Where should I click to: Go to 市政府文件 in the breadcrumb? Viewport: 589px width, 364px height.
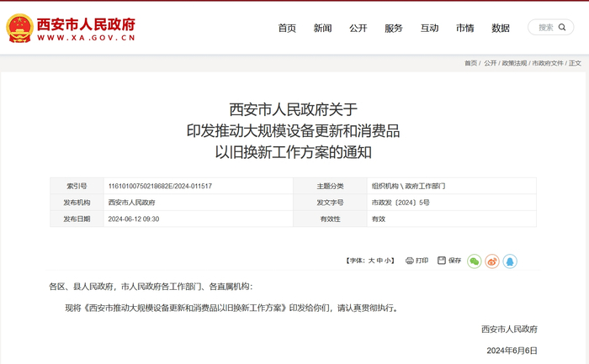click(x=548, y=63)
